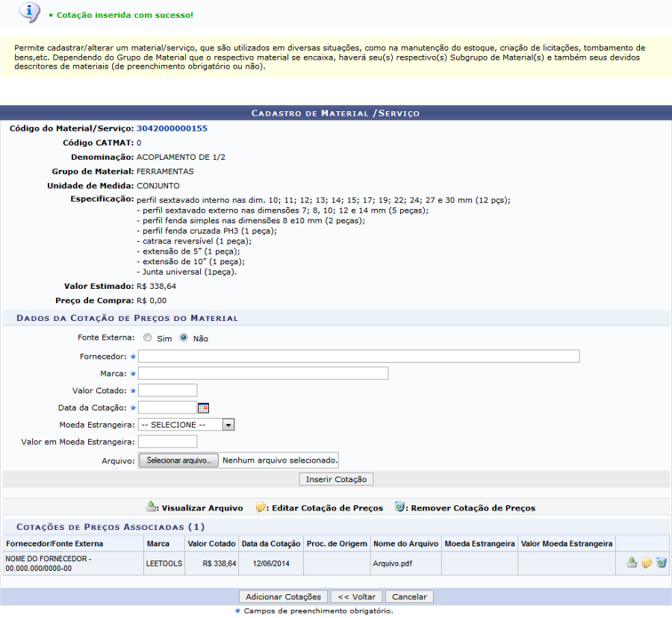Click the Selecionar arquivo button
This screenshot has width=672, height=618.
[x=178, y=461]
